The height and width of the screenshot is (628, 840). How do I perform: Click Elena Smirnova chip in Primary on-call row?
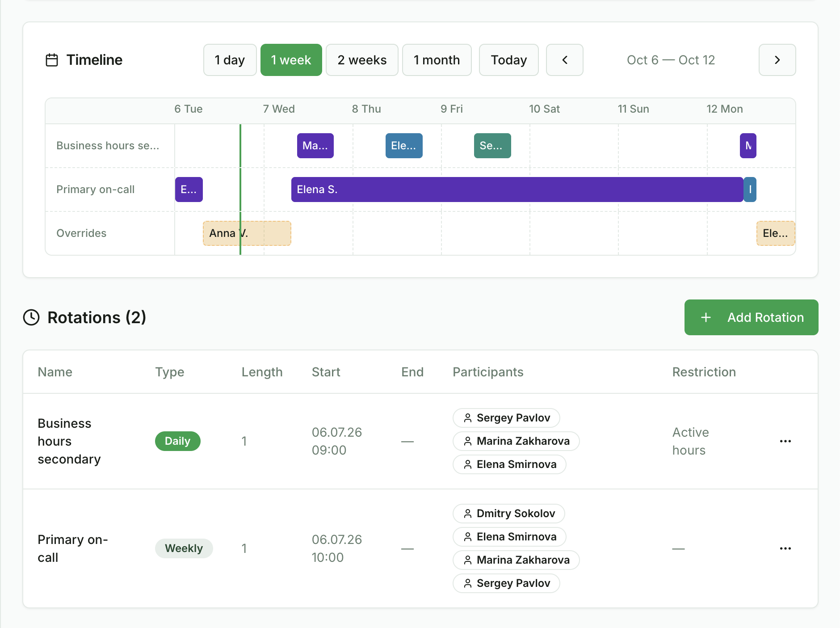coord(509,537)
